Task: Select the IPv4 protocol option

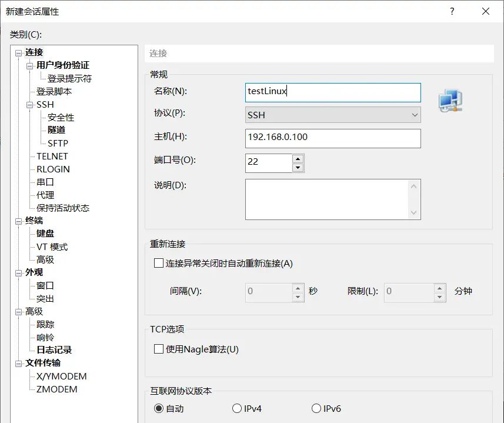Action: coord(238,408)
